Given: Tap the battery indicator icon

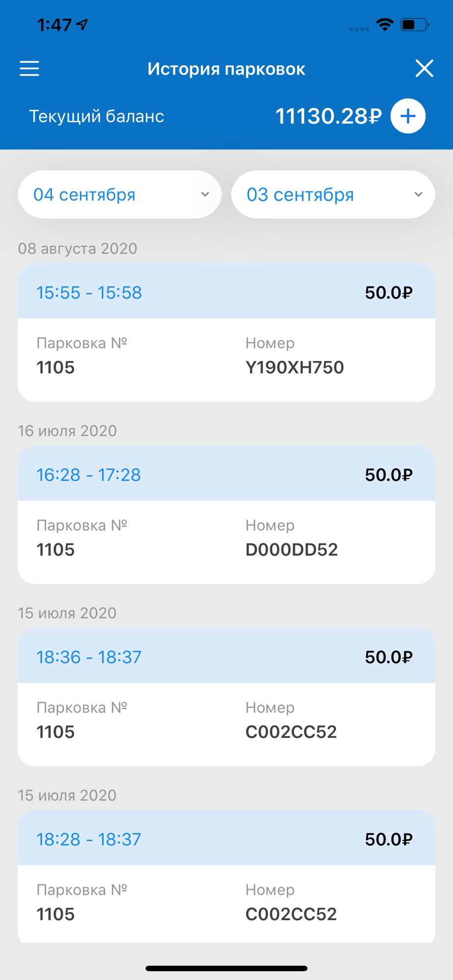Looking at the screenshot, I should (x=414, y=24).
